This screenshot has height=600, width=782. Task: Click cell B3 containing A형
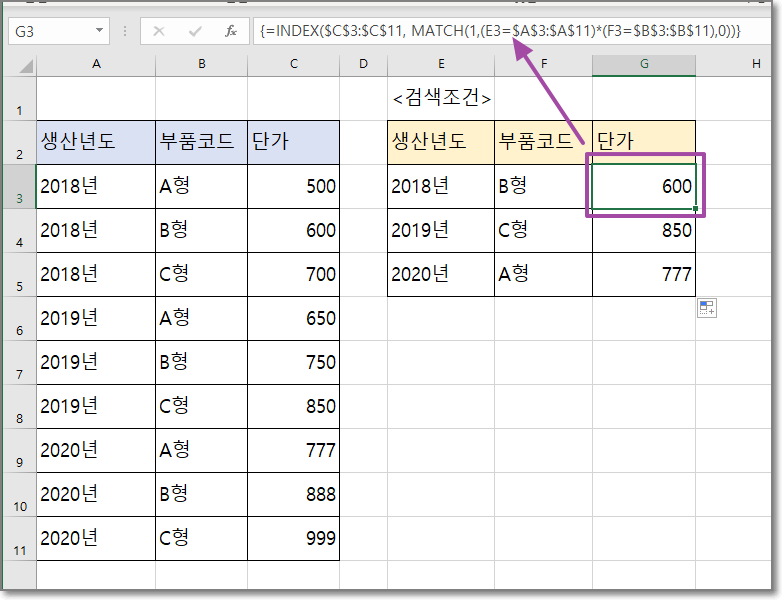click(x=201, y=187)
